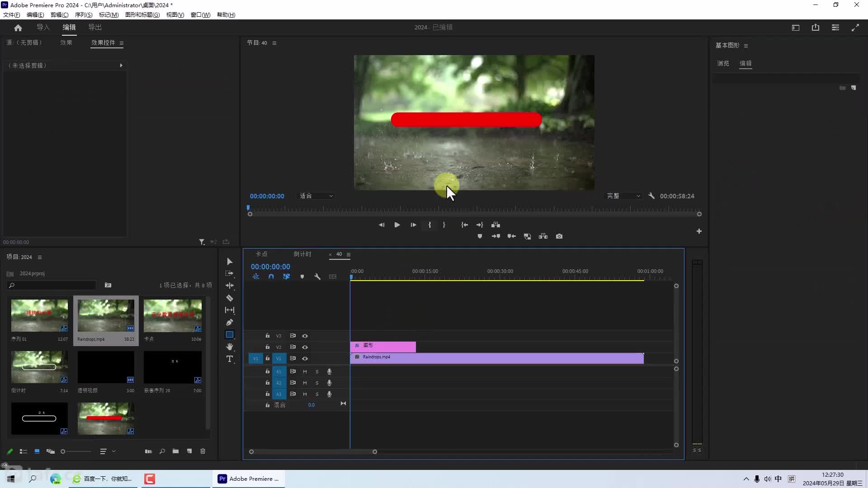Open program monitor panel menu
Viewport: 868px width, 488px height.
pos(274,43)
